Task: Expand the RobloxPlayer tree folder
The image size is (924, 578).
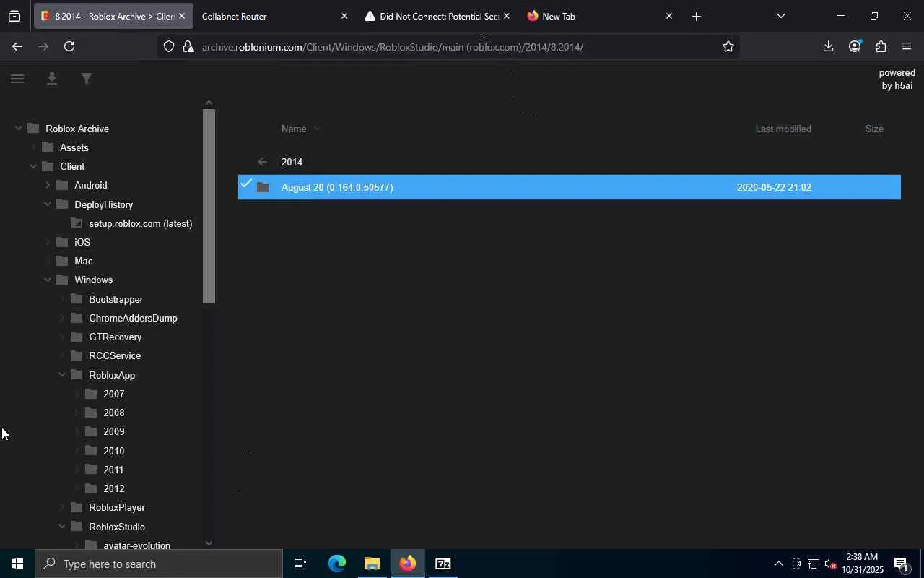Action: [x=62, y=507]
